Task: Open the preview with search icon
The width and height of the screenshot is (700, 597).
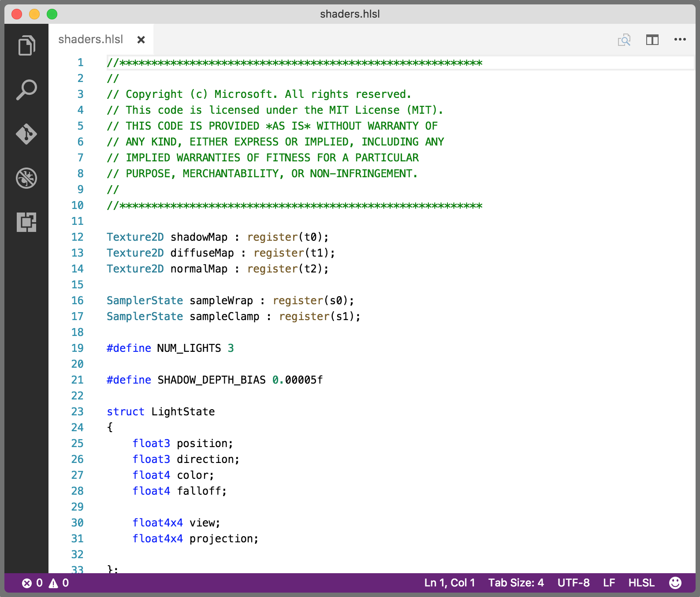Action: 624,40
